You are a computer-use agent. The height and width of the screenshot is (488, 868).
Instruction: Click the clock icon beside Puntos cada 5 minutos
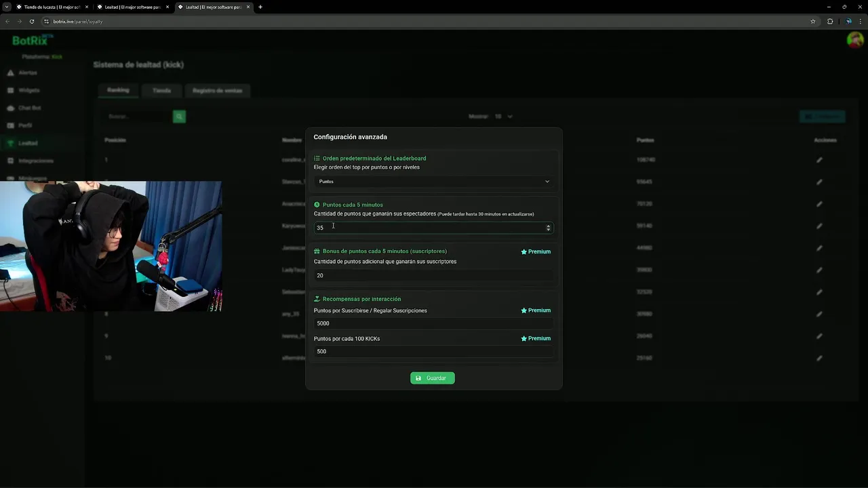317,205
